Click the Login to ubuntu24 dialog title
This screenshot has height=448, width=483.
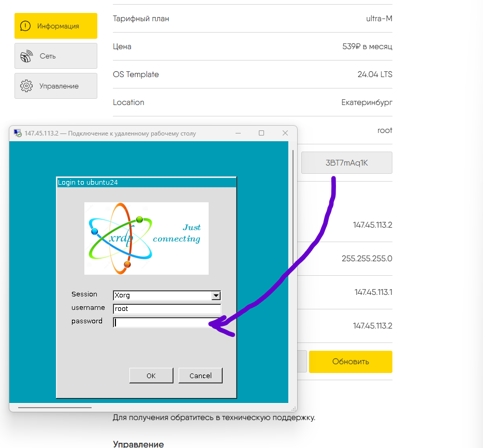click(x=88, y=182)
